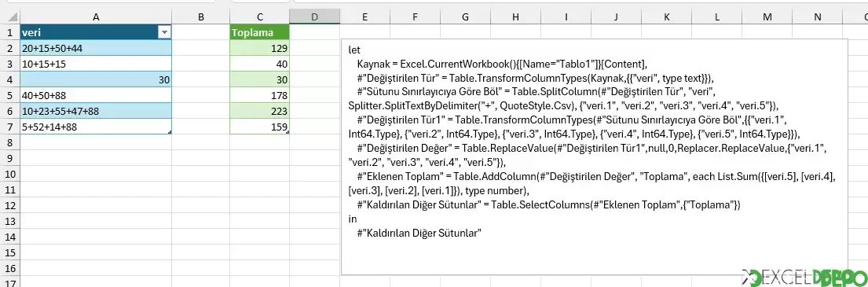Select column C header
The image size is (868, 287).
[x=260, y=17]
